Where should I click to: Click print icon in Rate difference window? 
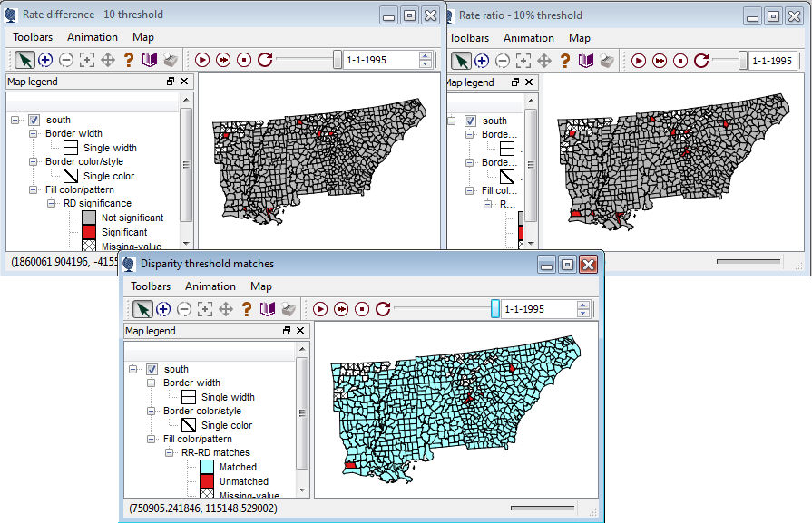171,60
